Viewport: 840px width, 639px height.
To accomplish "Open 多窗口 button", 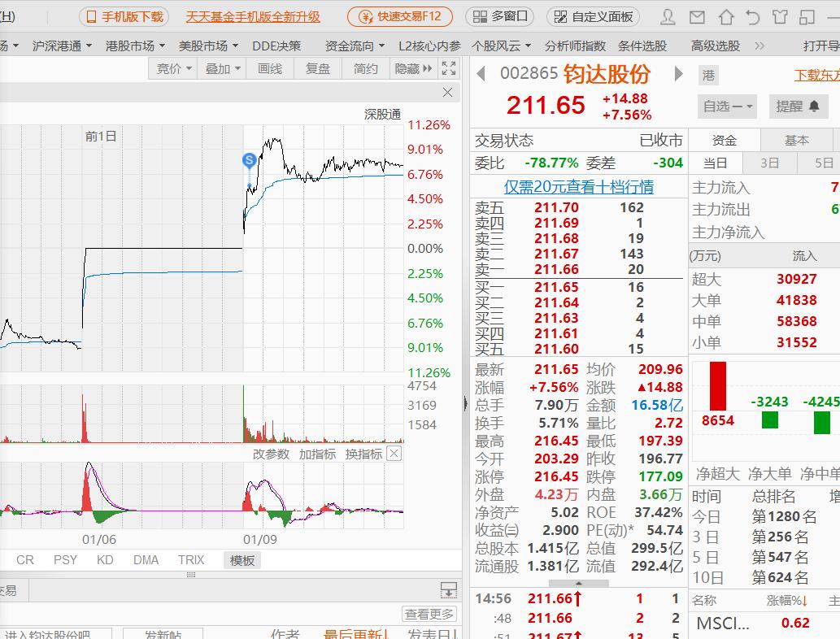I will 500,16.
